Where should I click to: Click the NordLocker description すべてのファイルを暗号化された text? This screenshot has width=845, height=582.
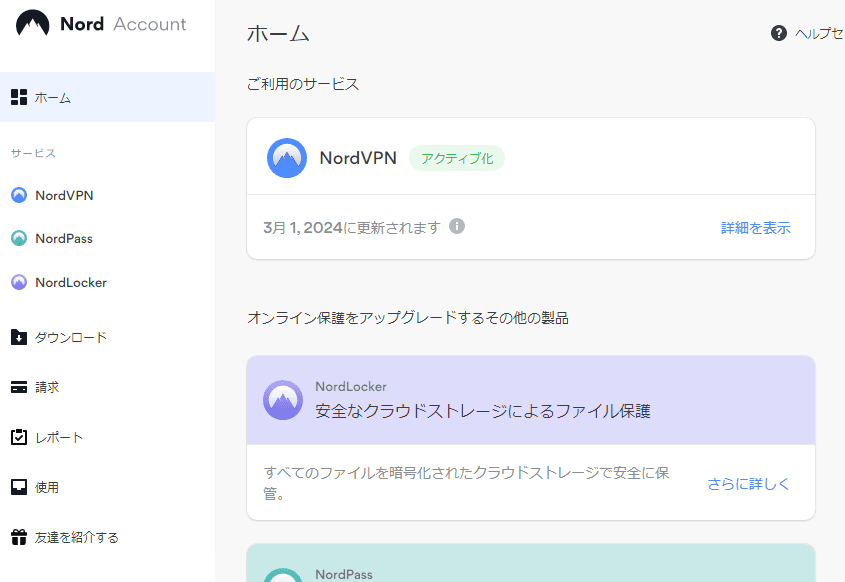click(x=466, y=483)
